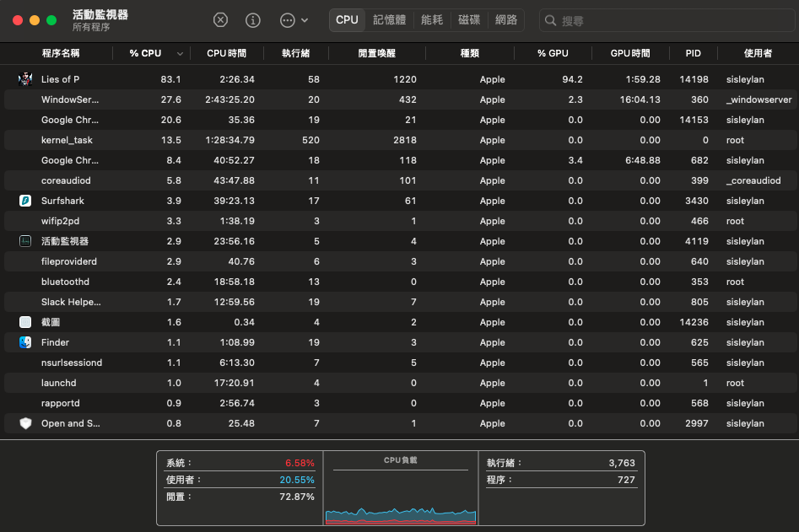Viewport: 799px width, 532px height.
Task: Select the Open and S... process name
Action: pos(70,423)
